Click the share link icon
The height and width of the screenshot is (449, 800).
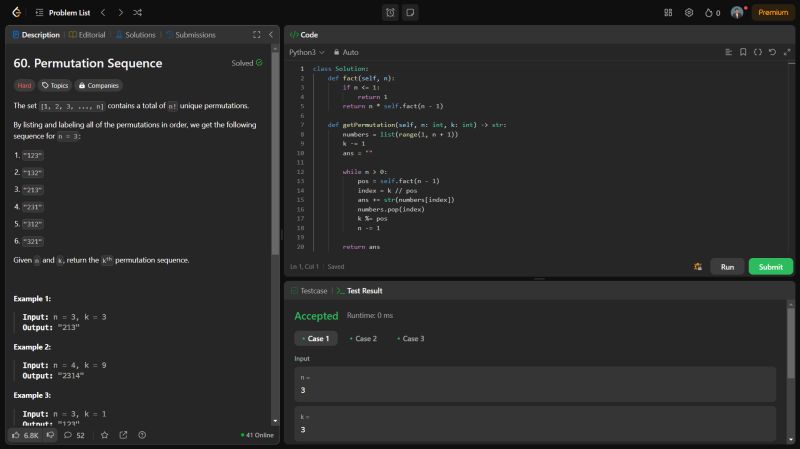click(x=123, y=435)
